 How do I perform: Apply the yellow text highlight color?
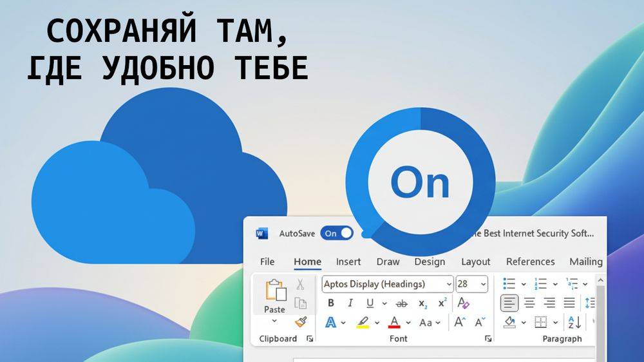tap(363, 323)
